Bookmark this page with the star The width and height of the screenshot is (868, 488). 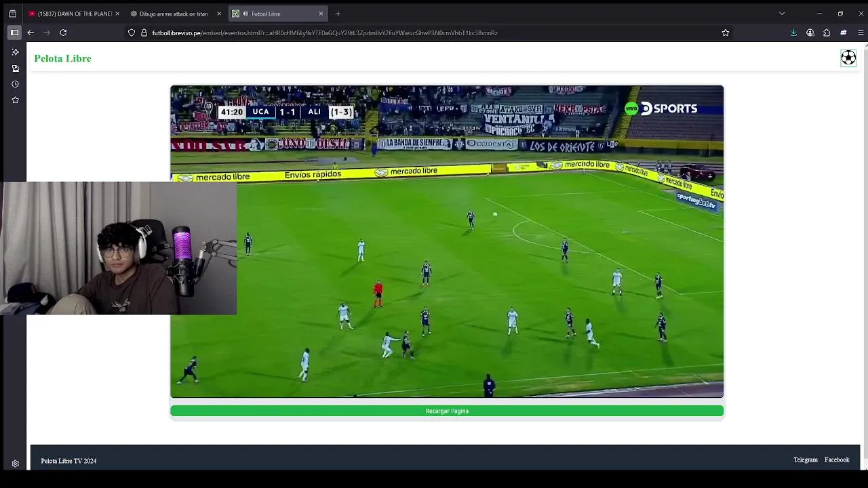[726, 33]
